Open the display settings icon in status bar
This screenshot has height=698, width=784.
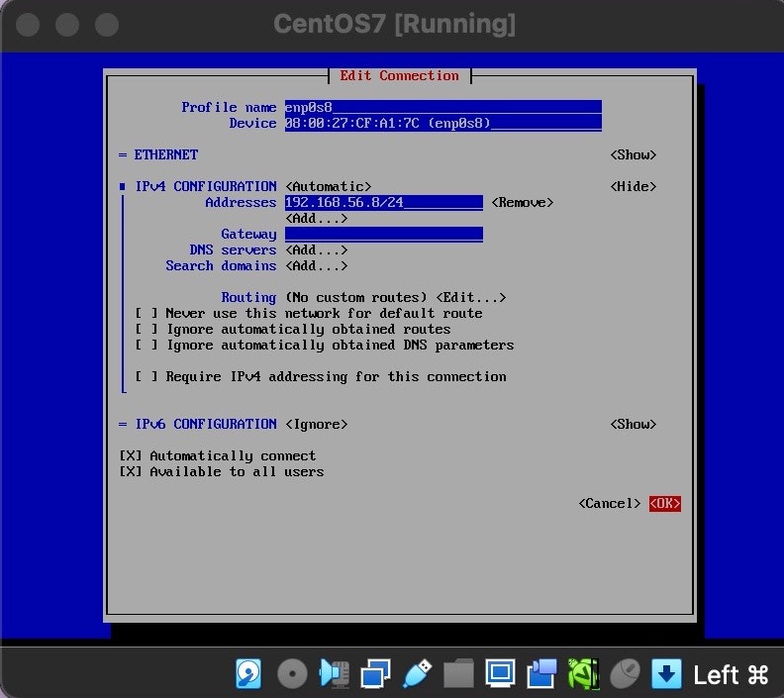click(x=500, y=673)
